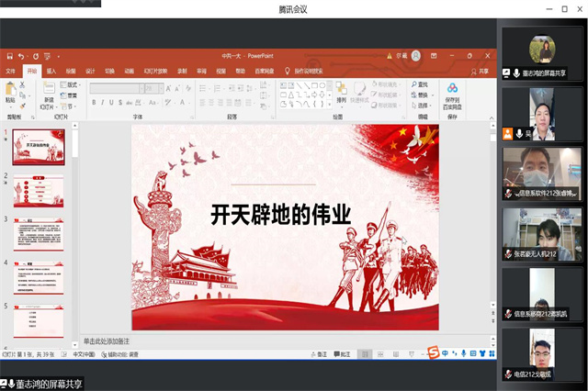Toggle the Notes pane in status bar
588x391 pixels.
pos(317,353)
